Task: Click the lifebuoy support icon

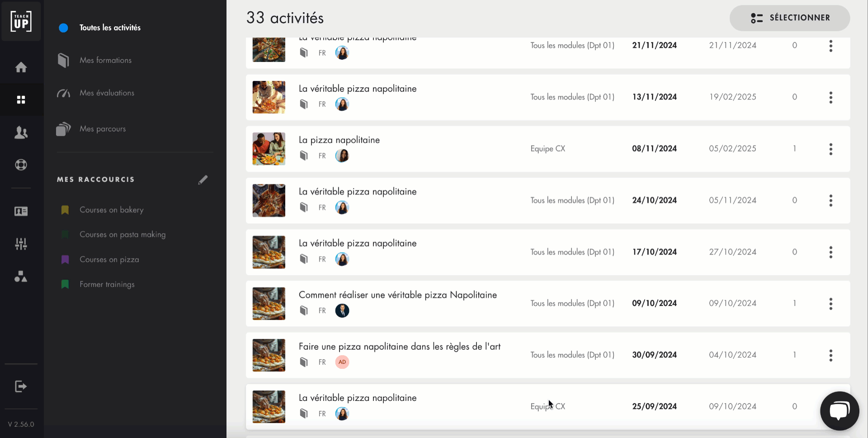Action: pos(21,165)
